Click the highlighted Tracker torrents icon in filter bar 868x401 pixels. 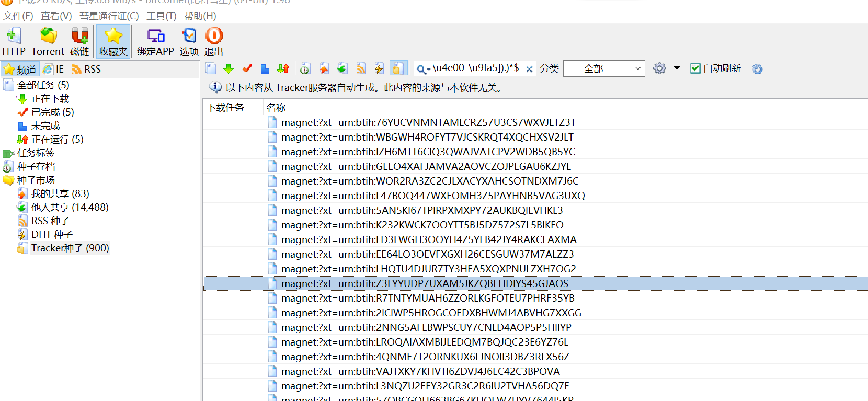click(x=398, y=68)
